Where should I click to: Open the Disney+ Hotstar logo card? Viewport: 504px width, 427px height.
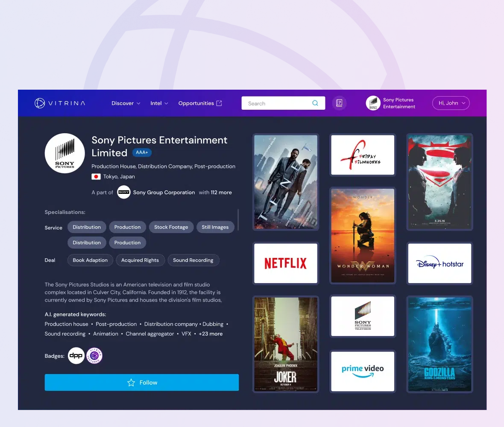(x=440, y=263)
